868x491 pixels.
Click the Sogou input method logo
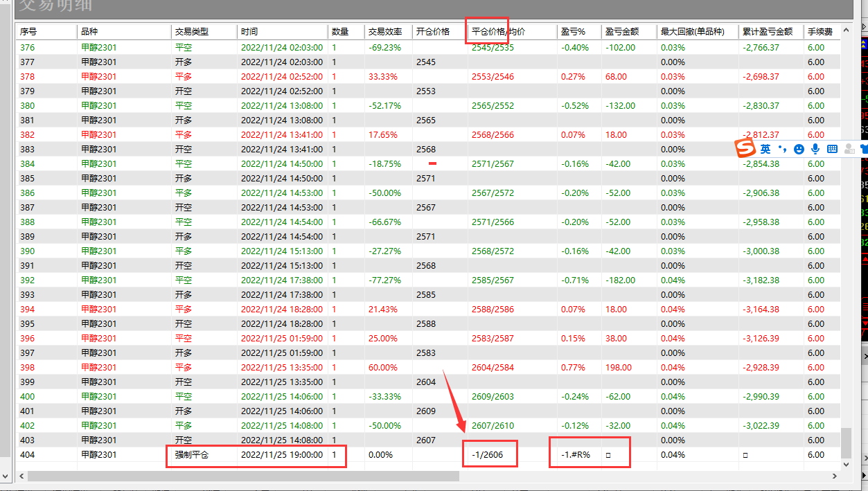pos(745,148)
